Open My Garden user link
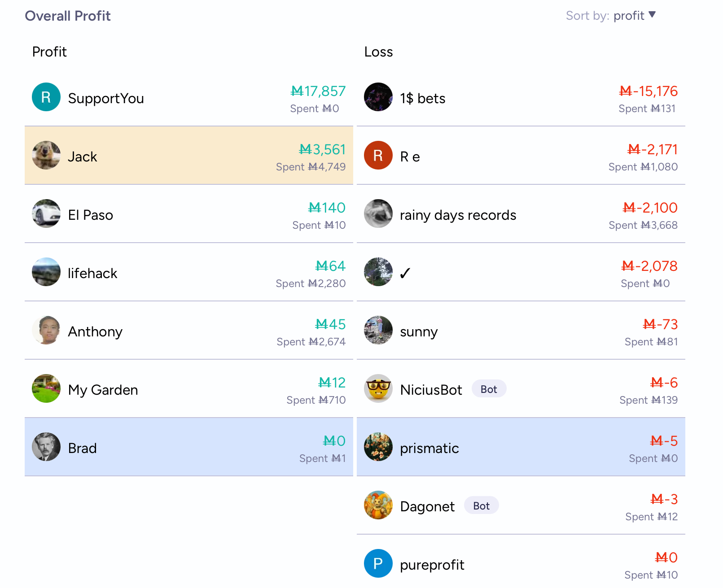The image size is (723, 588). 103,390
